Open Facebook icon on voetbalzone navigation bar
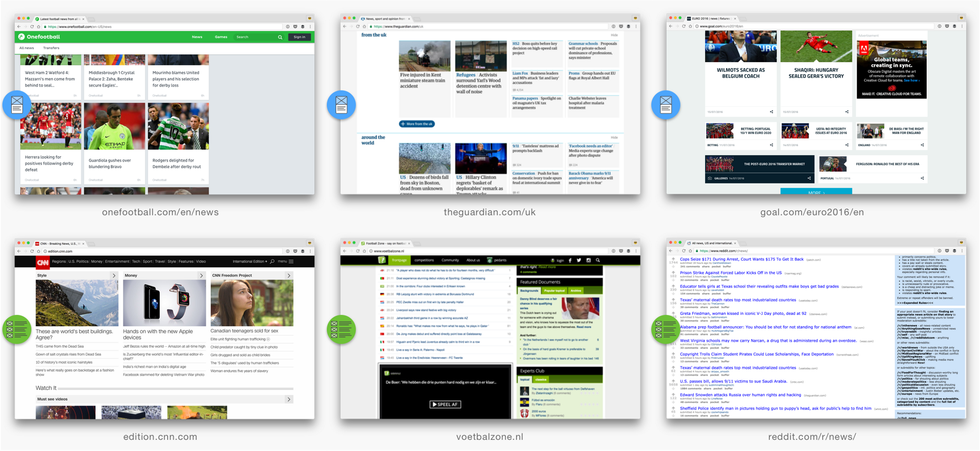Image resolution: width=980 pixels, height=451 pixels. pos(570,261)
